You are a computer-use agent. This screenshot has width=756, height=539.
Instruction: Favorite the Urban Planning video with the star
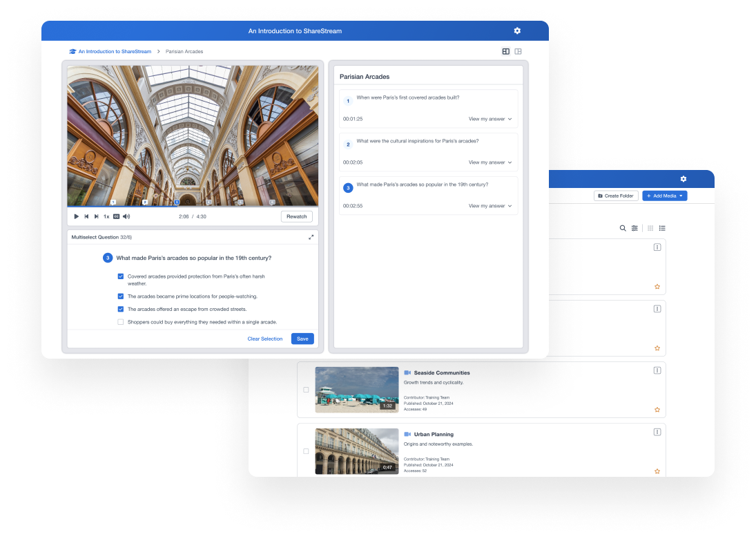coord(657,471)
